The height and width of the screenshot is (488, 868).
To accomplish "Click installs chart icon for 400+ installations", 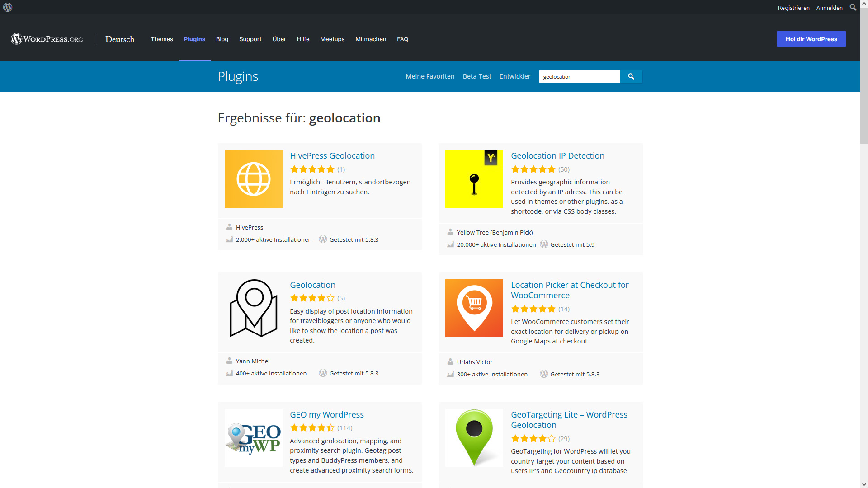I will [230, 373].
